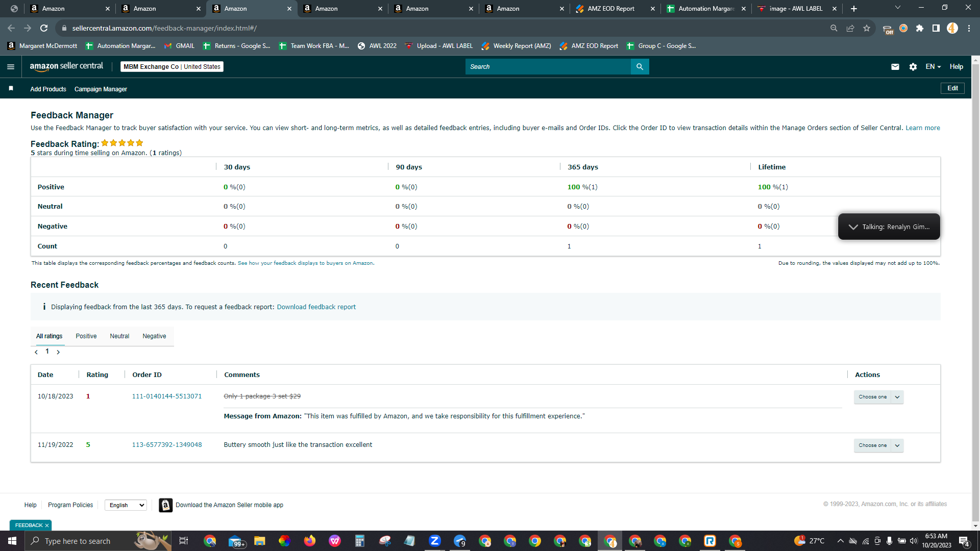980x551 pixels.
Task: Open the notification center icon
Action: pyautogui.click(x=964, y=541)
